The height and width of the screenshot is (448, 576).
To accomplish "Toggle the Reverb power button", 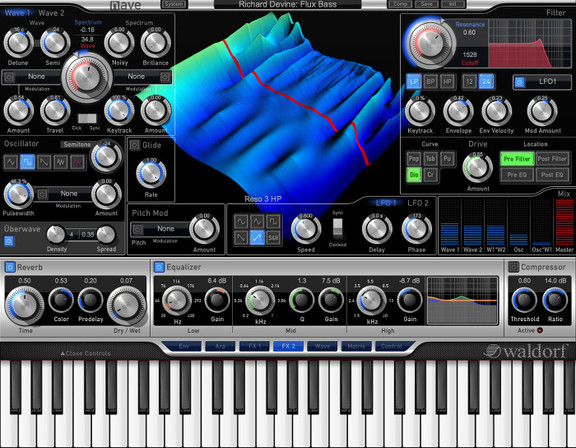I will pyautogui.click(x=10, y=267).
